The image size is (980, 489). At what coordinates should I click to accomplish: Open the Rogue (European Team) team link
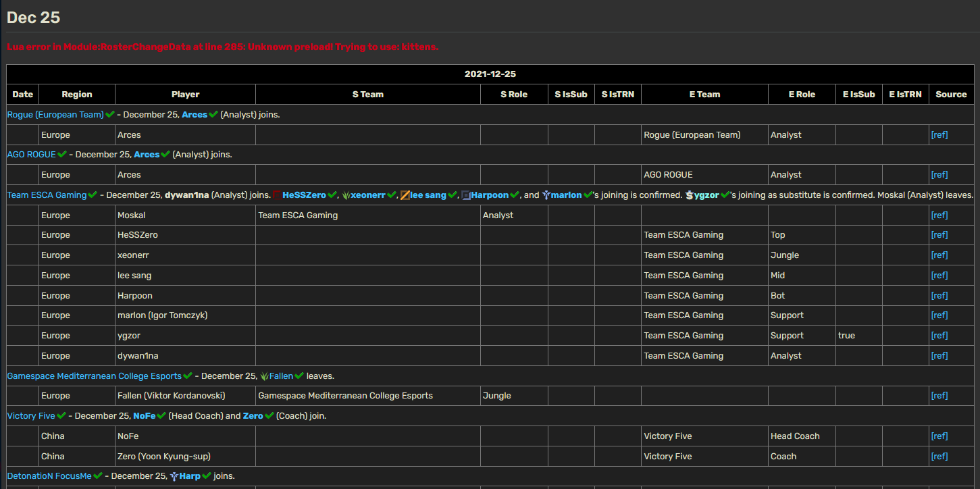point(55,115)
